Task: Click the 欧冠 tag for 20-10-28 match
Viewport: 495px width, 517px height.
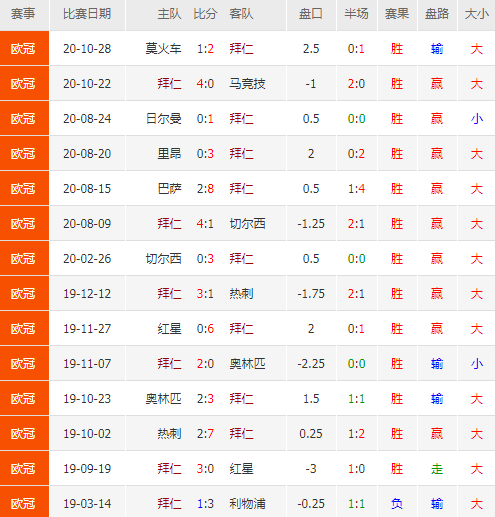Action: (23, 49)
